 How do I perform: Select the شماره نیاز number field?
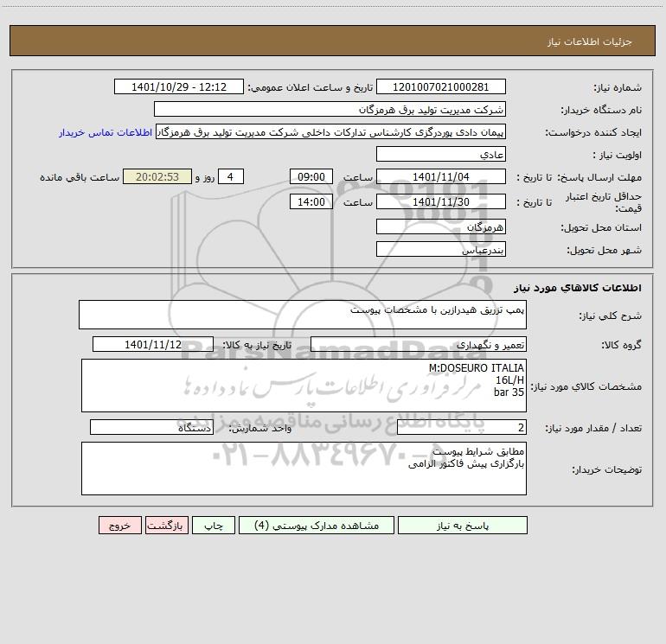pos(441,86)
